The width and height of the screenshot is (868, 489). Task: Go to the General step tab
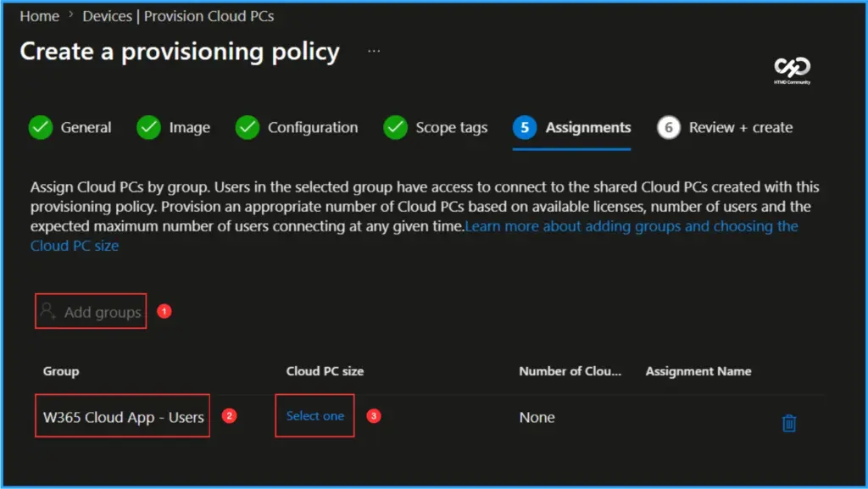[x=70, y=127]
